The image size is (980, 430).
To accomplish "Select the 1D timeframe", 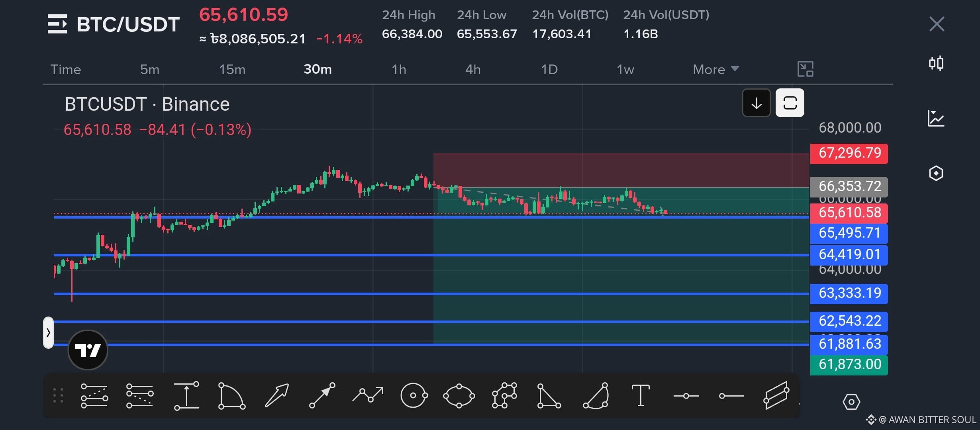I will tap(549, 70).
